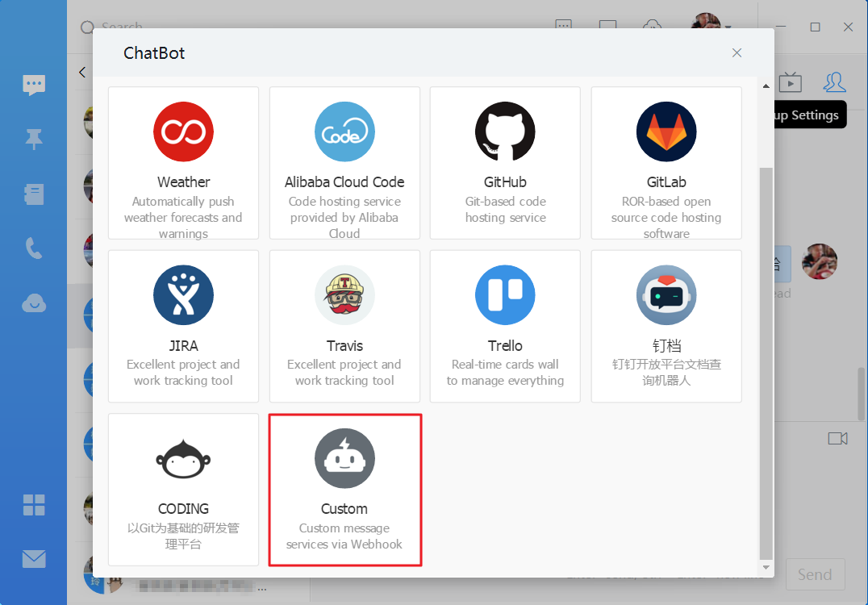Click the main window search icon

point(87,27)
